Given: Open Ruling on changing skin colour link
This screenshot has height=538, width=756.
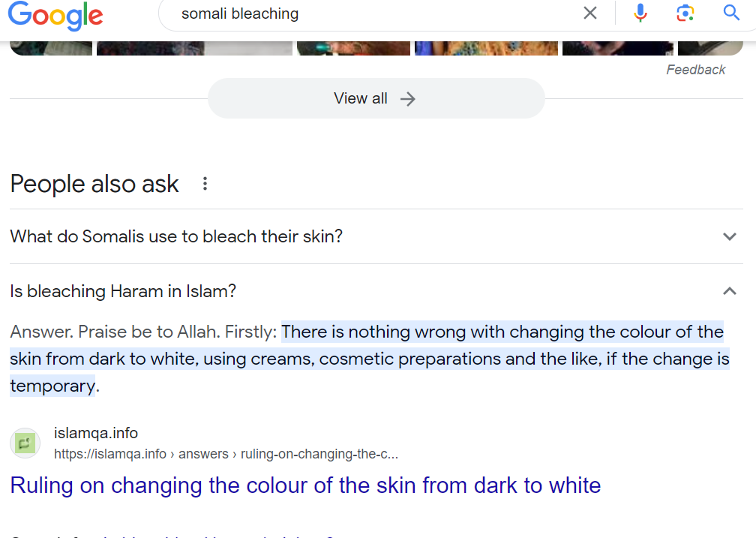Looking at the screenshot, I should point(306,485).
